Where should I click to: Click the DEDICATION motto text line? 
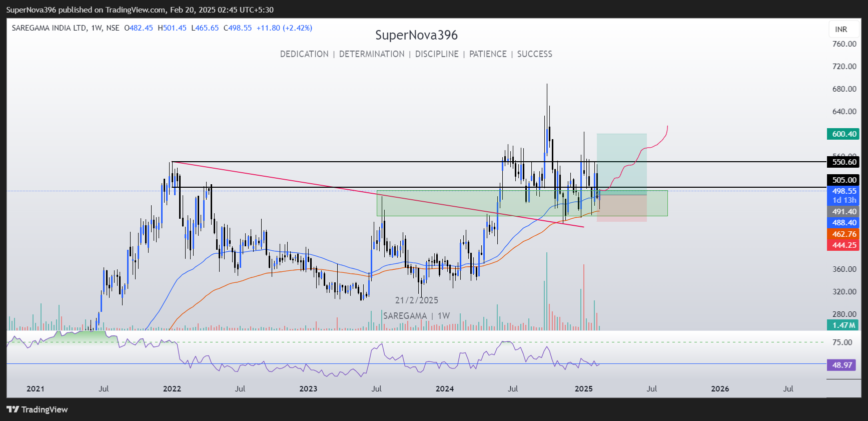416,54
